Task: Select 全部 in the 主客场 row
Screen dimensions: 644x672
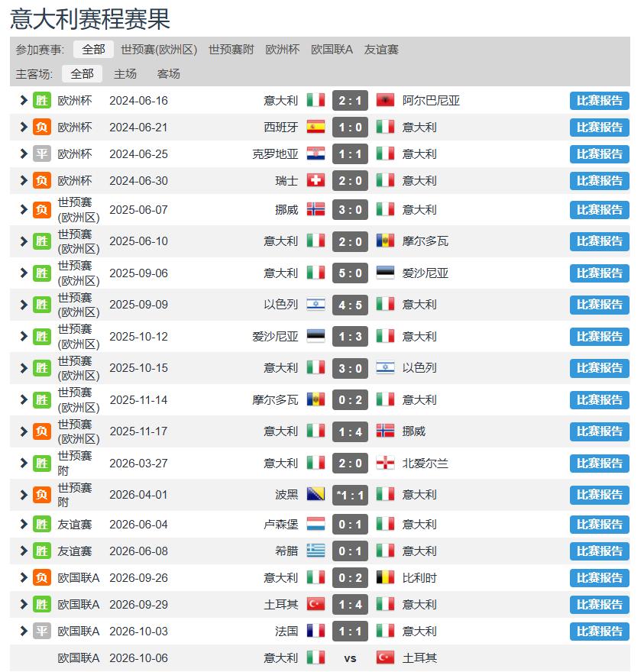Action: point(82,74)
